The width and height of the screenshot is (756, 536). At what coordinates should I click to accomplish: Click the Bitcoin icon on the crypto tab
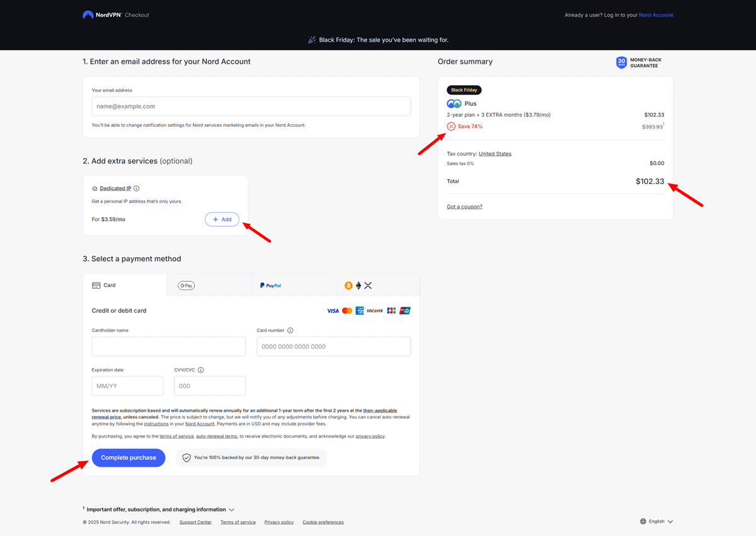click(x=348, y=285)
